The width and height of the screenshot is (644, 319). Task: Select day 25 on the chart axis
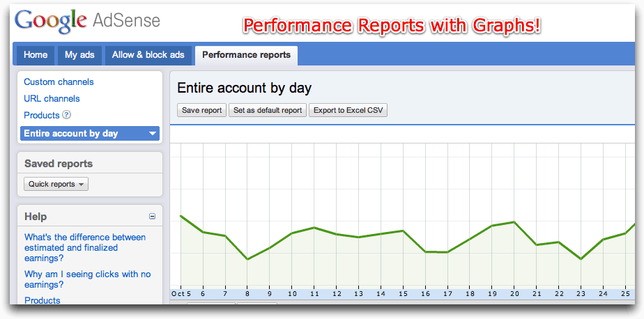(x=625, y=294)
